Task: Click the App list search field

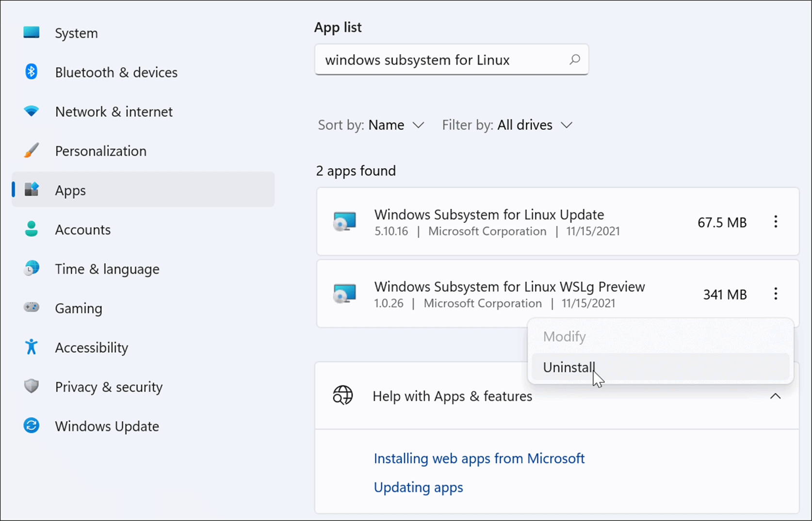Action: tap(452, 60)
